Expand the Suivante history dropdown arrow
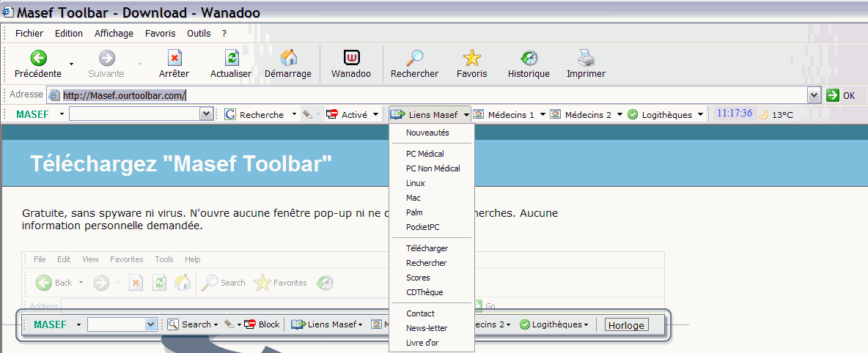 (139, 64)
